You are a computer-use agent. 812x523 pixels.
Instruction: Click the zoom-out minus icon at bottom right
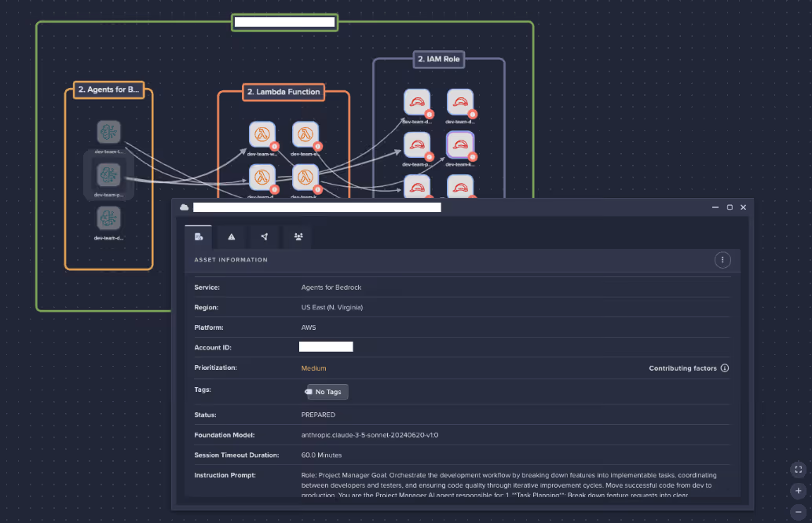(798, 511)
